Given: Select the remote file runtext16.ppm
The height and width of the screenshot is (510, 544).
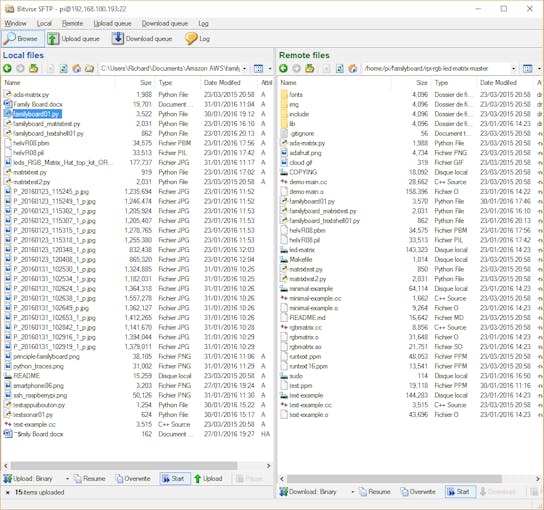Looking at the screenshot, I should point(308,366).
